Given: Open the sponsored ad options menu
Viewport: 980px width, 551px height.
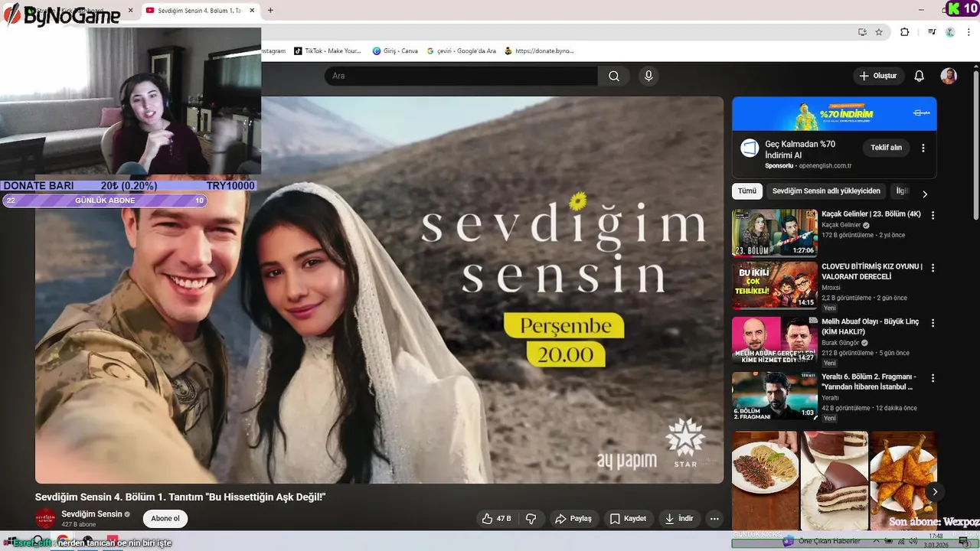Looking at the screenshot, I should [x=923, y=148].
